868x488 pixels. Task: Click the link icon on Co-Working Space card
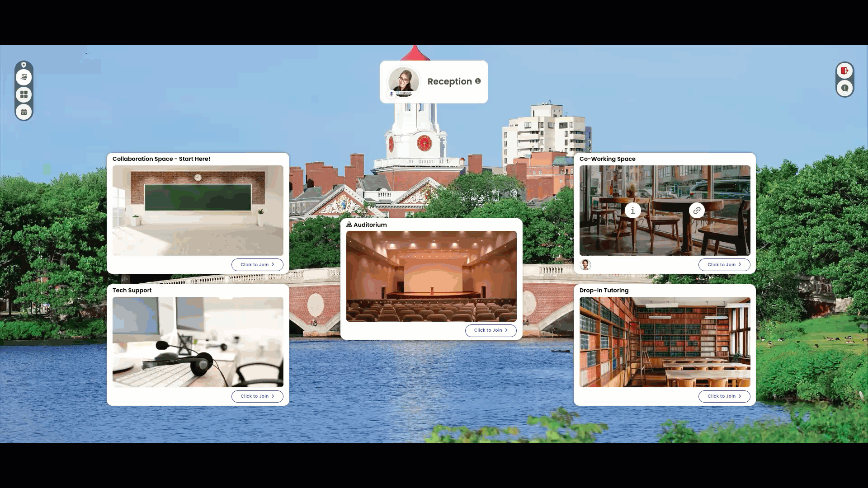[x=696, y=210]
